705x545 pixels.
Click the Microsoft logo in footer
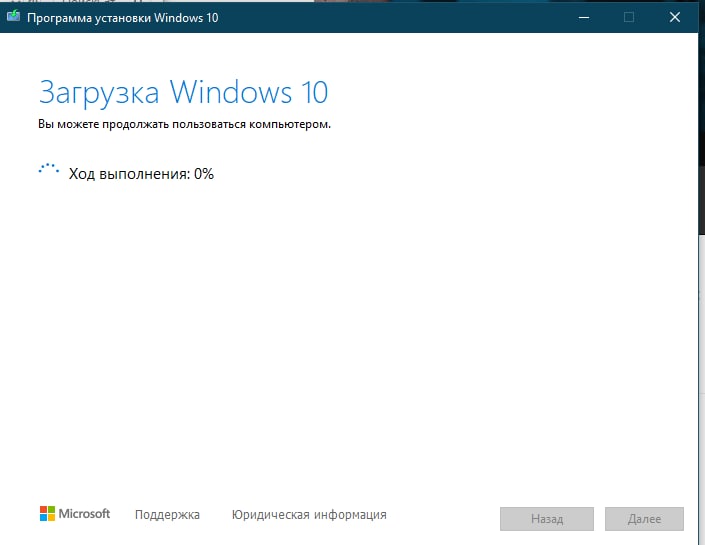tap(75, 514)
